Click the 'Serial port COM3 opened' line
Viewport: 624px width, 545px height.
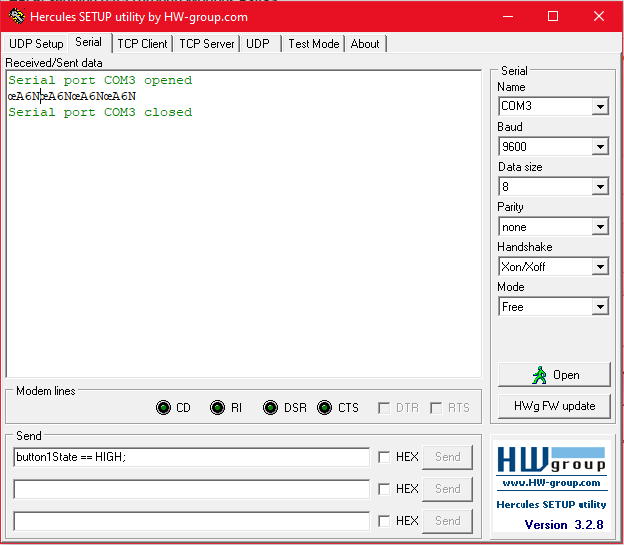tap(100, 80)
